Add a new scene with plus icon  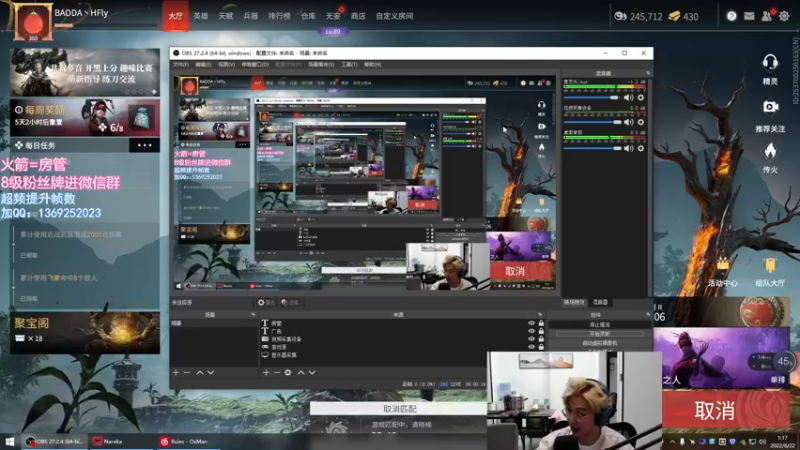point(176,372)
